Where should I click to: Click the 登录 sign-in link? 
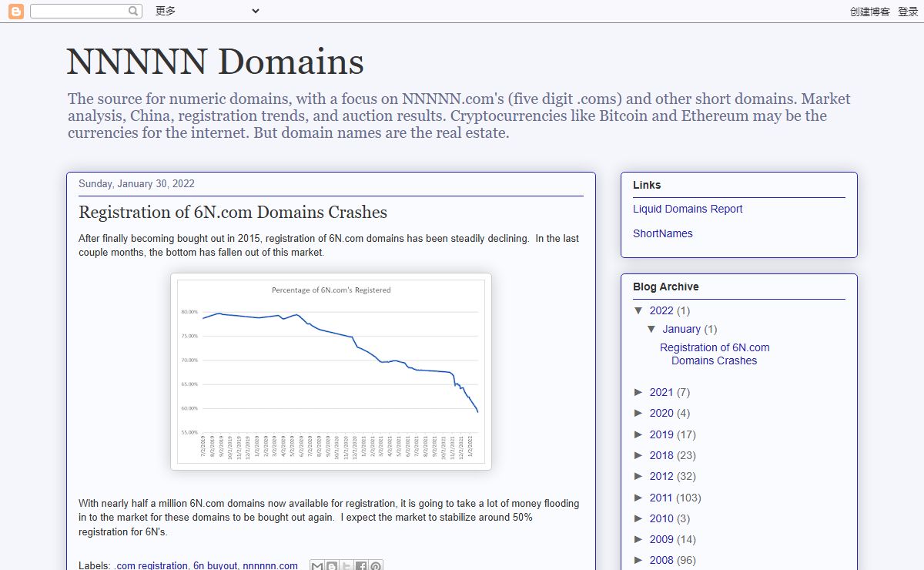(x=908, y=12)
